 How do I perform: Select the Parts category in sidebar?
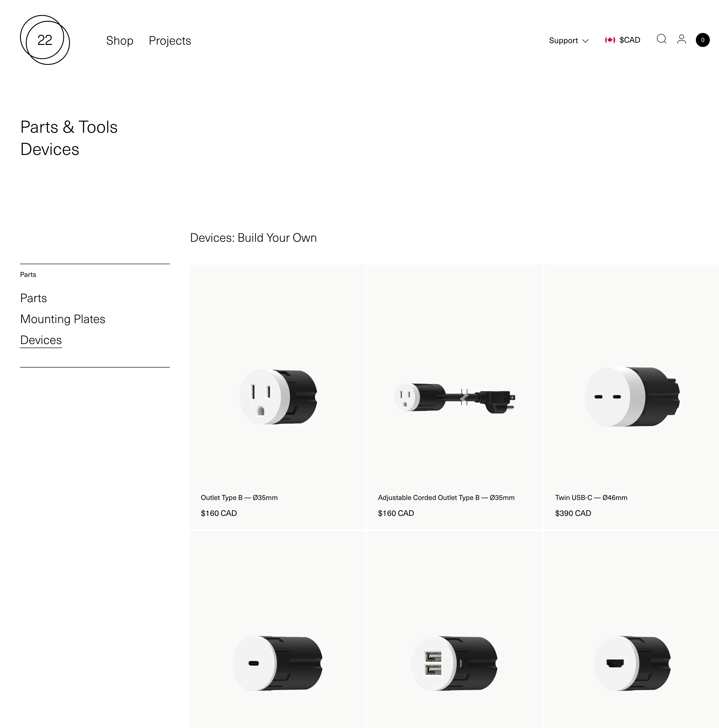[33, 298]
